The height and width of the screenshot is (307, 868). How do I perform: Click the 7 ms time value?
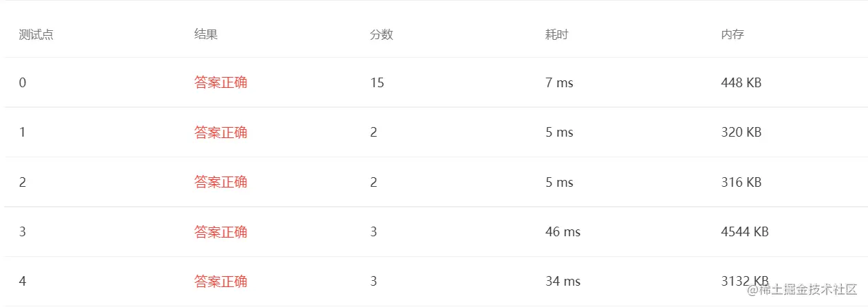click(559, 83)
